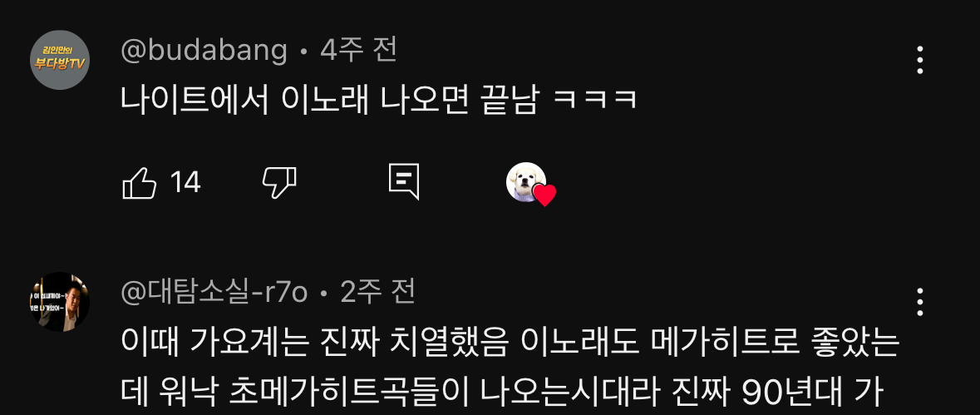The height and width of the screenshot is (415, 980).
Task: Open reply box for budabang's comment
Action: click(404, 182)
